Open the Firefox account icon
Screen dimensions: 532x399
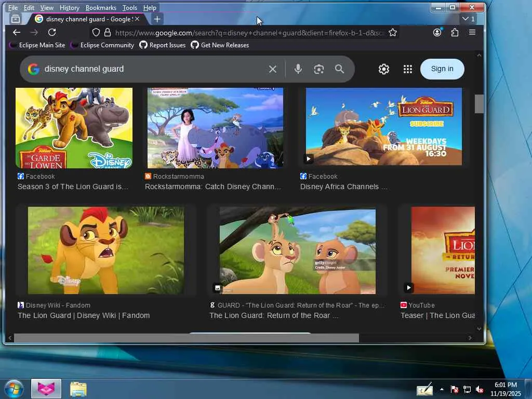437,32
